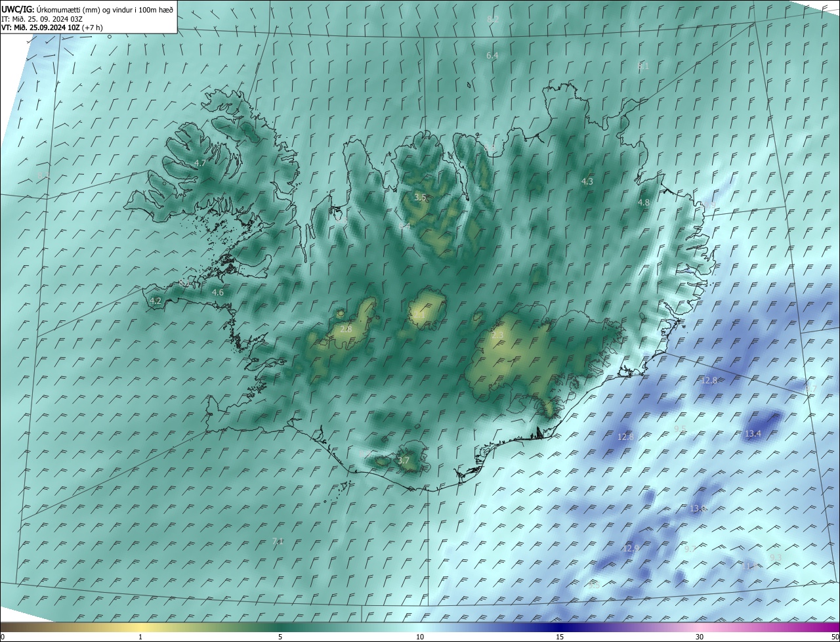Viewport: 840px width, 642px height.
Task: Click the UWC/IG Úrkomumætti map title
Action: [87, 9]
